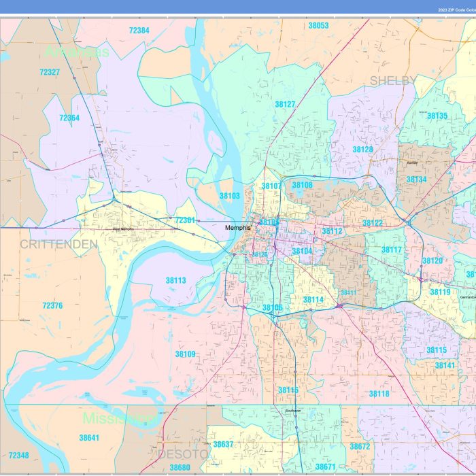Select the 38053 ZIP code label
This screenshot has height=476, width=476.
(318, 26)
